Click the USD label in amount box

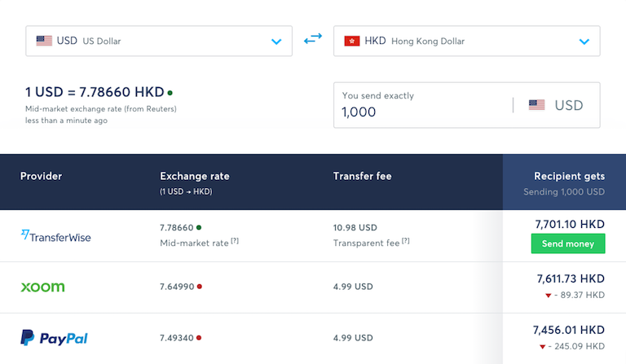pos(569,105)
